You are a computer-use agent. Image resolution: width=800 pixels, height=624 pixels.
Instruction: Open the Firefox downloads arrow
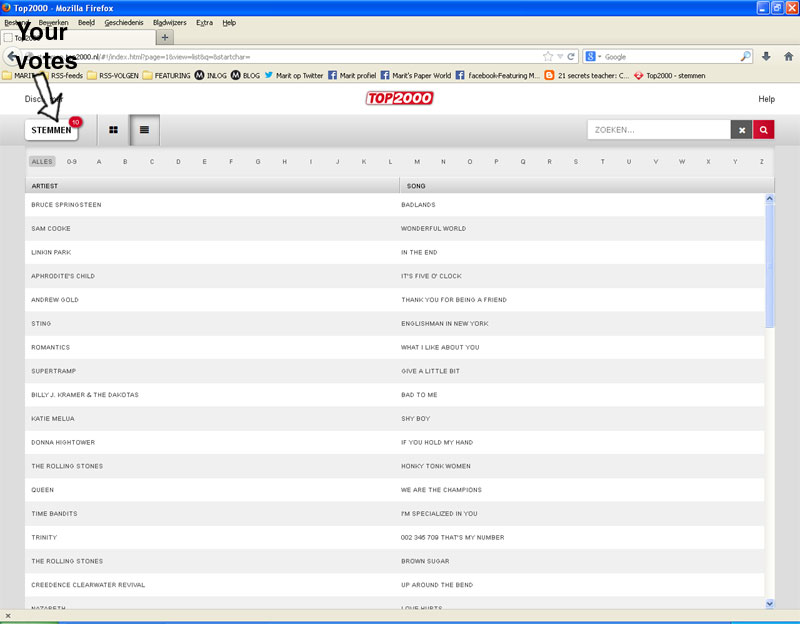pos(766,57)
